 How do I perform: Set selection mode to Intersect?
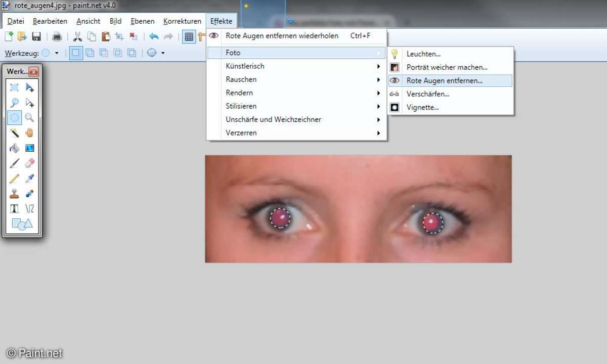point(117,53)
